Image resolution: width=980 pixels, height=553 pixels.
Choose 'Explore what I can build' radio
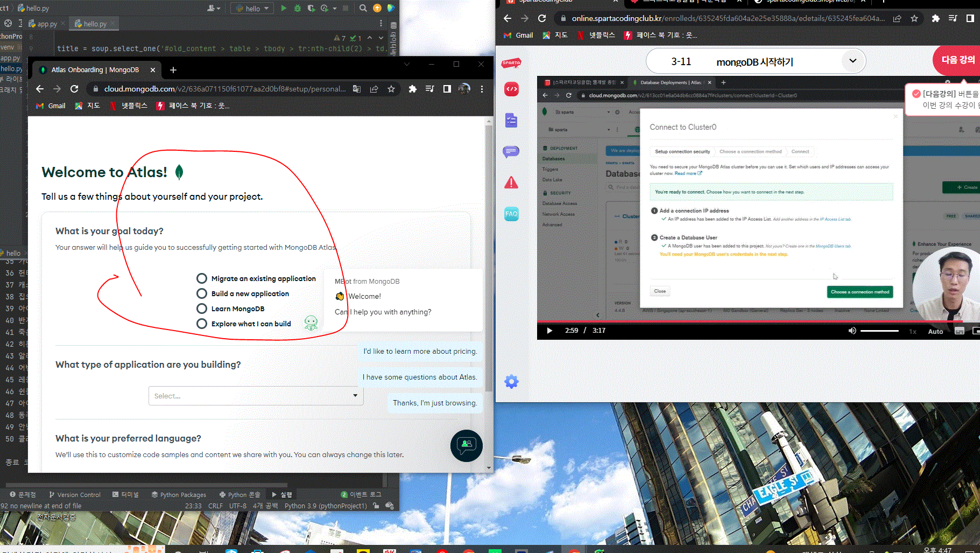pos(202,324)
